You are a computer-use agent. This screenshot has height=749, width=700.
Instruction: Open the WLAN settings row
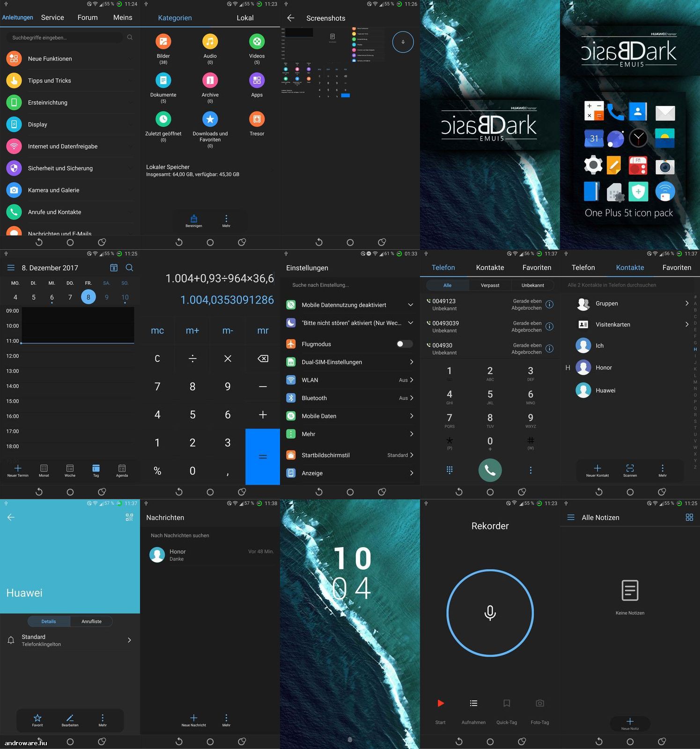(x=350, y=380)
